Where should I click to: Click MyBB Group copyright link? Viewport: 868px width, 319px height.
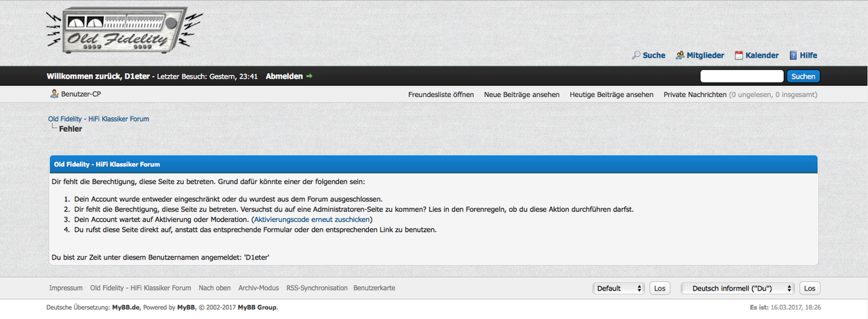[257, 307]
